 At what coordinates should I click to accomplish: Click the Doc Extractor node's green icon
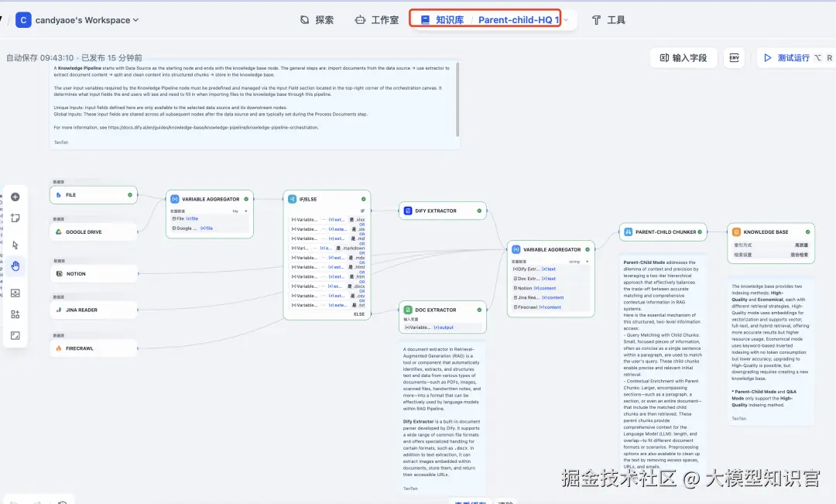point(408,310)
